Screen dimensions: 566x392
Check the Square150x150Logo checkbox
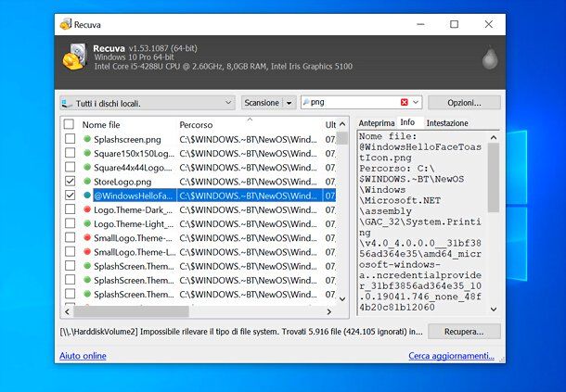click(x=70, y=153)
